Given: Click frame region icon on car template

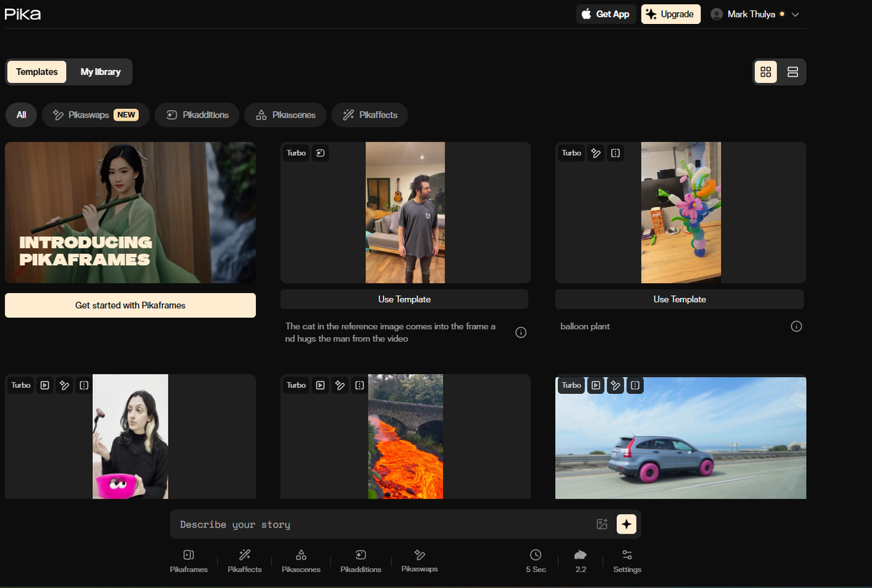Looking at the screenshot, I should [x=635, y=385].
